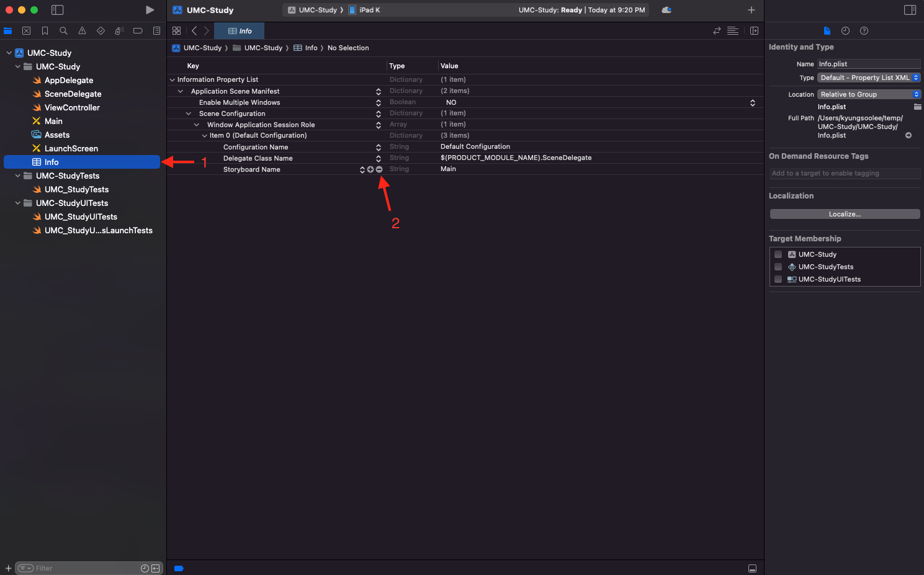
Task: Choose file location with folder icon
Action: click(x=917, y=107)
